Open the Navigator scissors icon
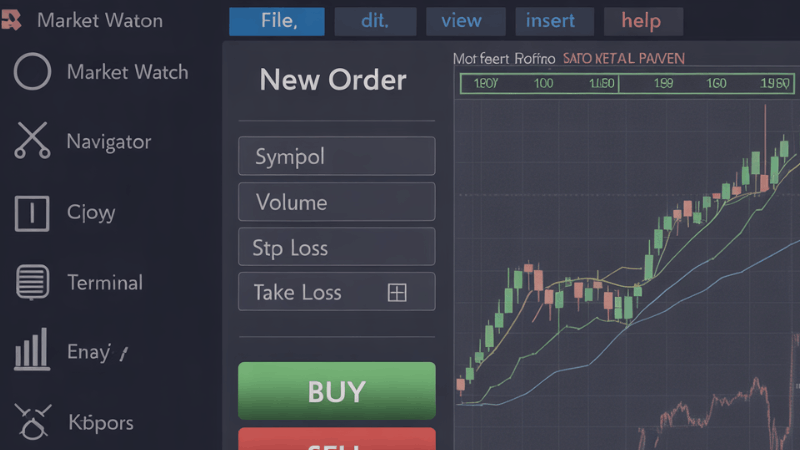The width and height of the screenshot is (800, 450). click(32, 140)
